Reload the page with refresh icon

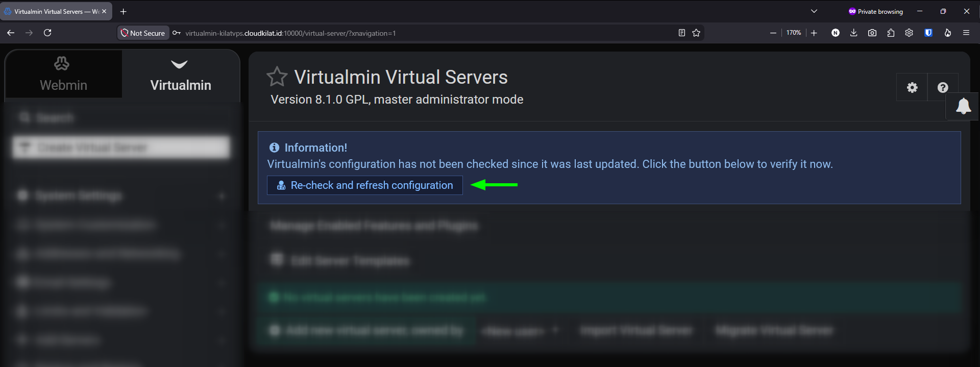click(47, 33)
